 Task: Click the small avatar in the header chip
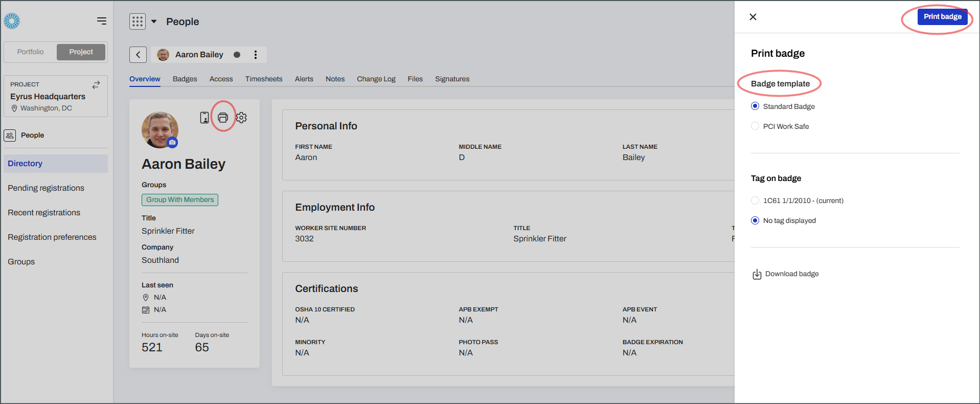tap(163, 55)
